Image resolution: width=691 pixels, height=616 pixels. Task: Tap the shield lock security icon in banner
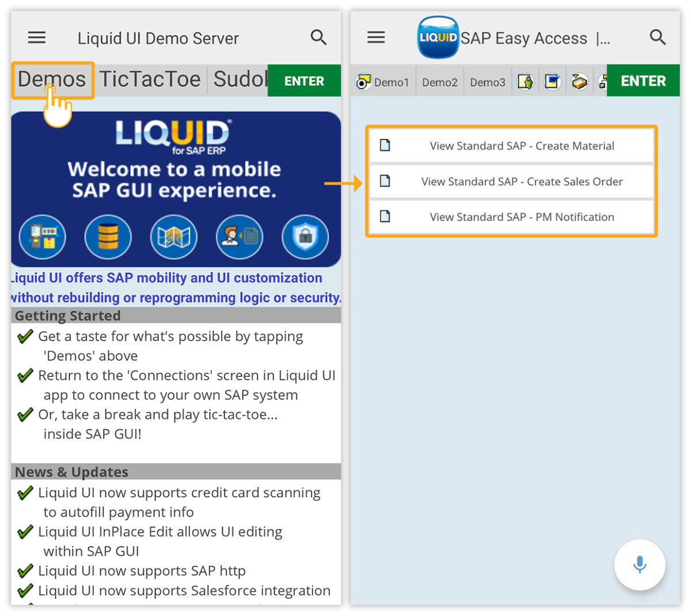tap(305, 237)
